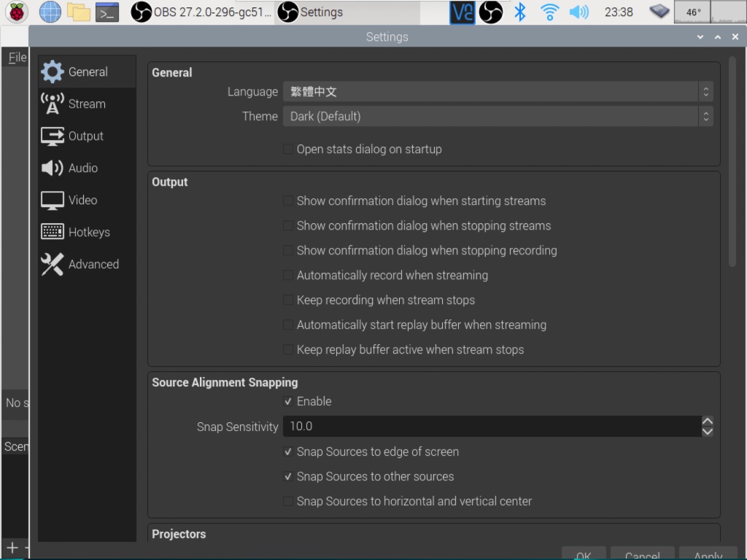Open the Language dropdown
The image size is (747, 560).
click(498, 92)
